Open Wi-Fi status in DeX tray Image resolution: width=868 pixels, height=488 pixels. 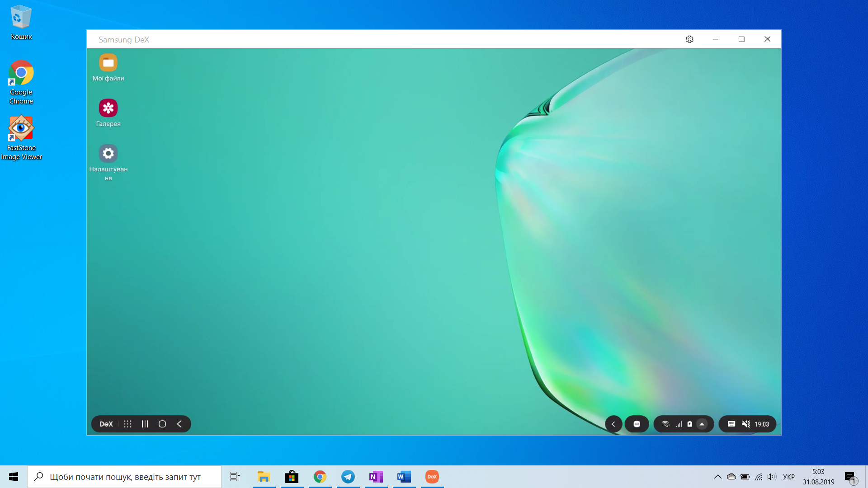[665, 424]
